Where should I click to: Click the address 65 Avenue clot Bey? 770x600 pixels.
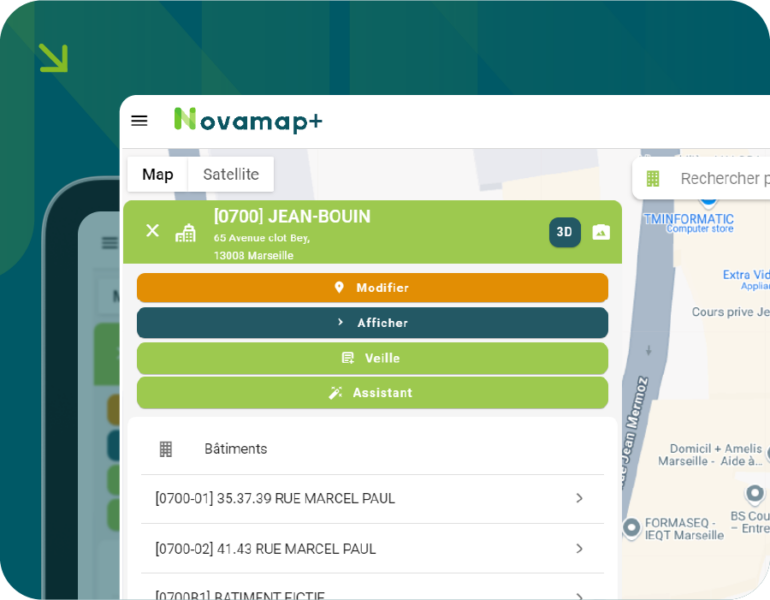262,238
